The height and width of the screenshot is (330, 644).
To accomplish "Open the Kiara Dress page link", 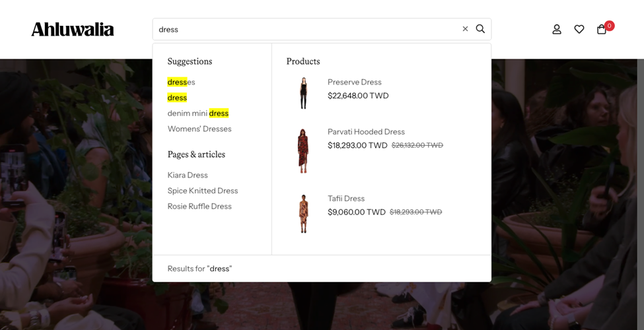I will point(188,175).
